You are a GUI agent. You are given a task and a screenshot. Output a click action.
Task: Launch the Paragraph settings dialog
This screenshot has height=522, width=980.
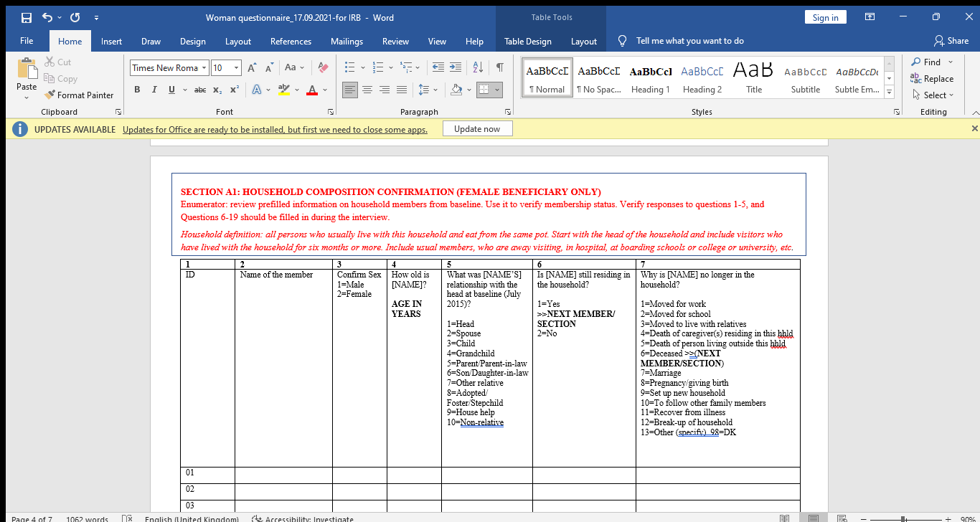508,113
